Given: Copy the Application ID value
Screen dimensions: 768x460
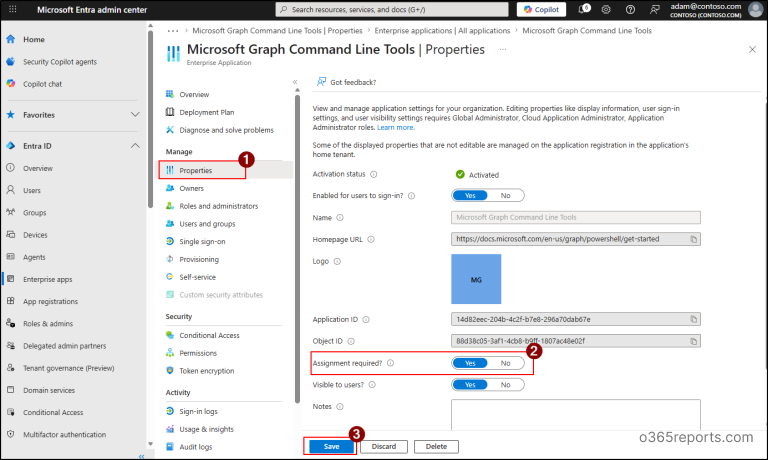Looking at the screenshot, I should pyautogui.click(x=694, y=319).
